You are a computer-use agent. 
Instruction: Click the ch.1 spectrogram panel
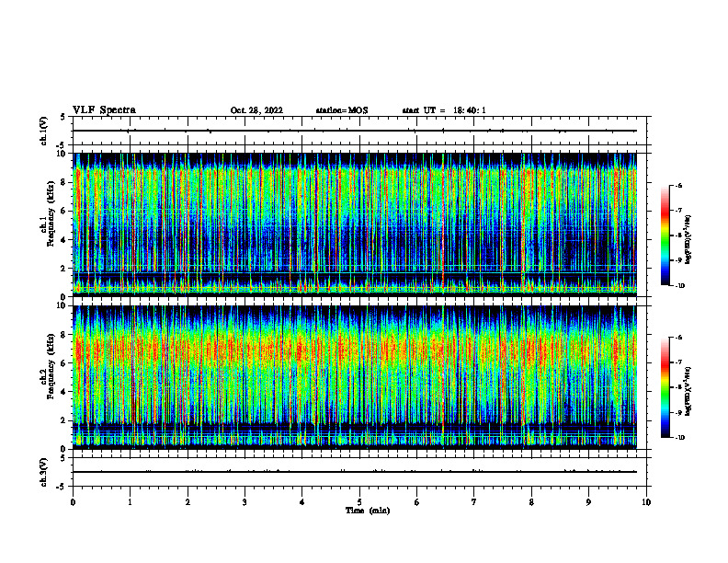click(x=355, y=224)
